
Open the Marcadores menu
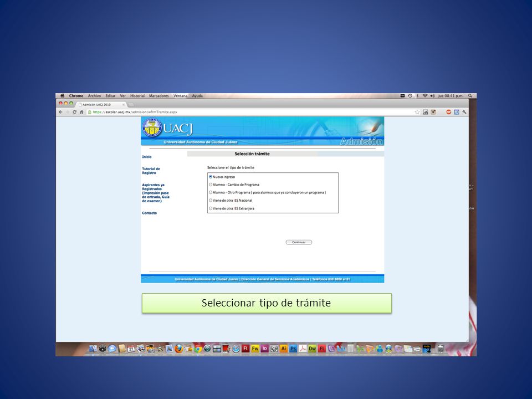click(159, 96)
